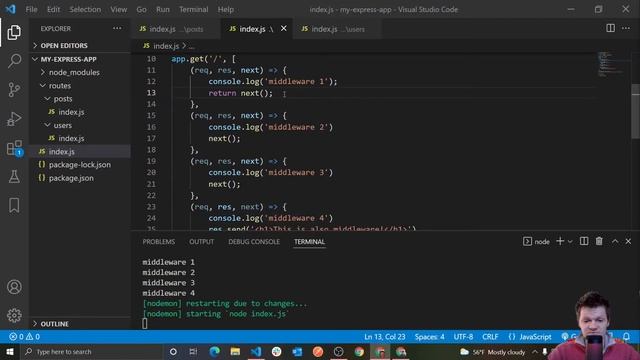Change encoding via UTF-8 status item
640x360 pixels.
[463, 337]
